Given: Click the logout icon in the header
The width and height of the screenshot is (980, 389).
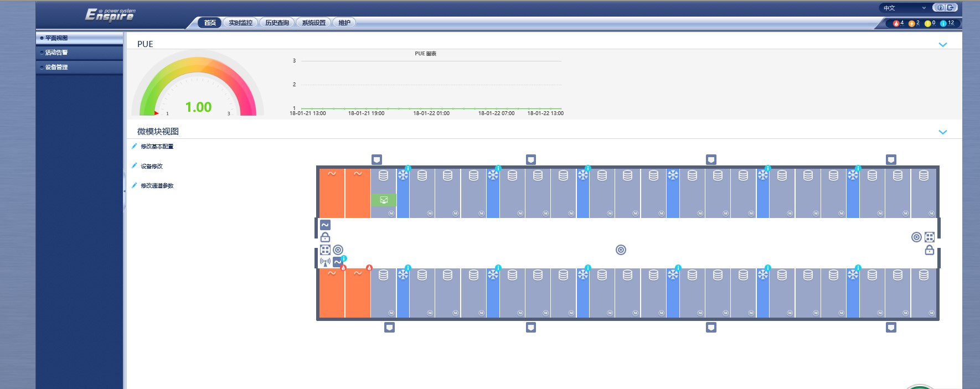Looking at the screenshot, I should (x=951, y=8).
